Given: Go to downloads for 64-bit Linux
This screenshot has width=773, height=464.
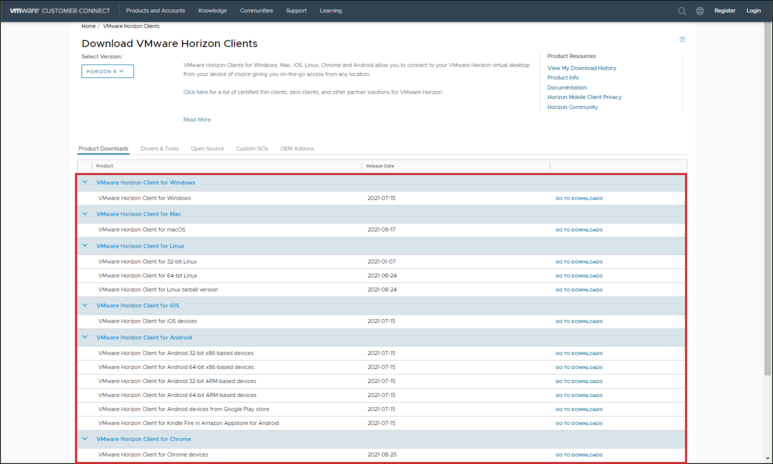Looking at the screenshot, I should click(x=579, y=276).
